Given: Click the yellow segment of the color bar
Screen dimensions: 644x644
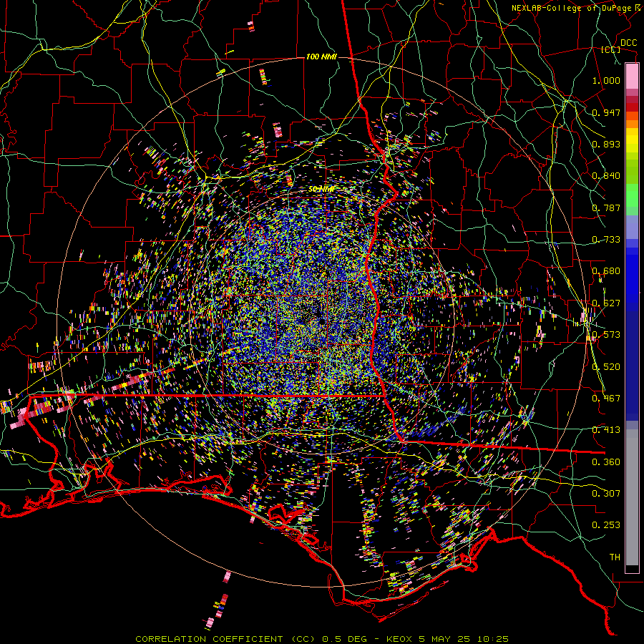Looking at the screenshot, I should coord(632,141).
